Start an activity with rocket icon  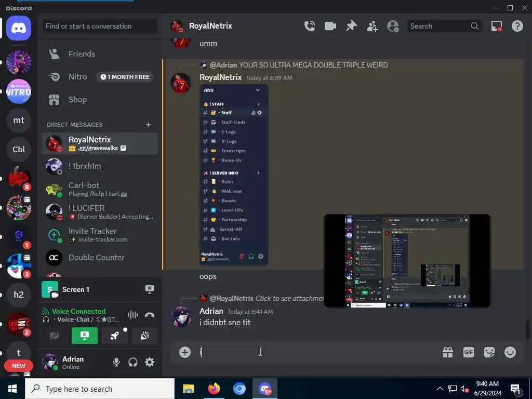click(115, 336)
